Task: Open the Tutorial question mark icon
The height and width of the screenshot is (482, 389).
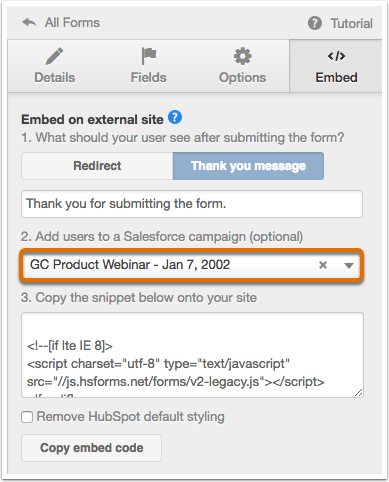Action: click(x=315, y=23)
